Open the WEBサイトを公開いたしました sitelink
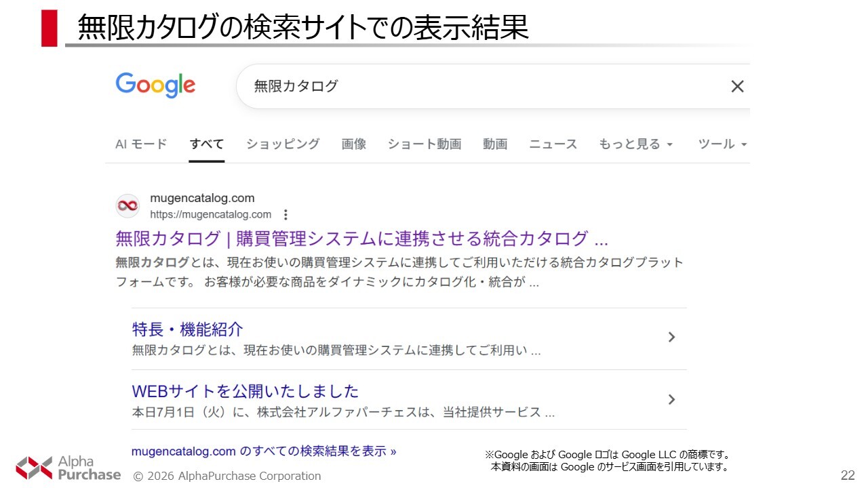The image size is (868, 488). click(x=245, y=391)
